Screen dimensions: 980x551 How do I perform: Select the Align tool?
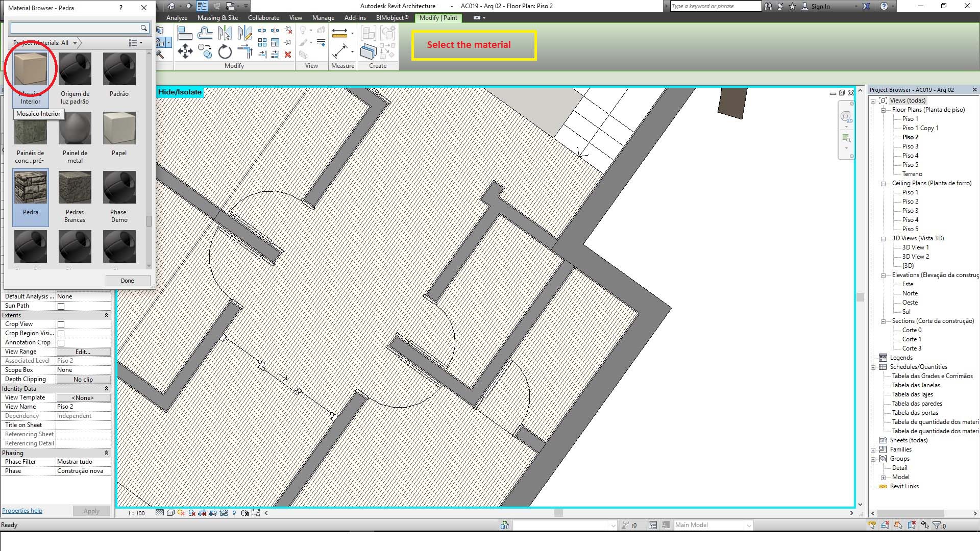pos(185,34)
